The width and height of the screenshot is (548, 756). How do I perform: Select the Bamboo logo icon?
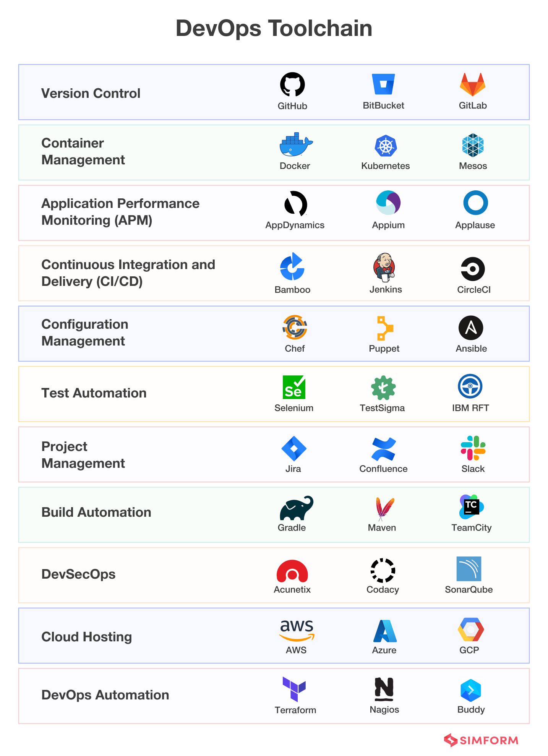pos(292,266)
